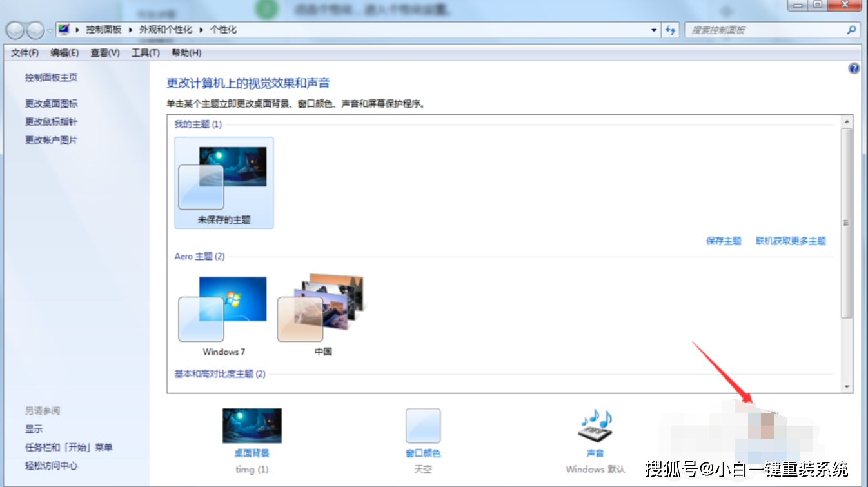
Task: Select the 未保存的主题 theme thumbnail
Action: click(224, 183)
